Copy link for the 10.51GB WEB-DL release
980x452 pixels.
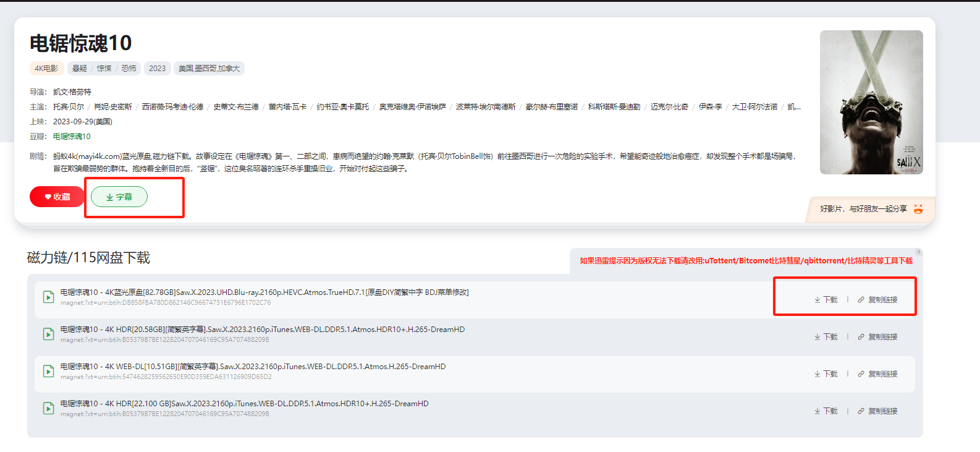coord(877,374)
